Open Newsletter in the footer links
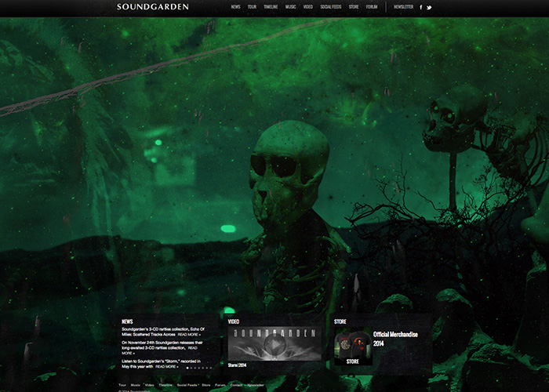Viewport: 549px width, 392px height. [x=256, y=385]
